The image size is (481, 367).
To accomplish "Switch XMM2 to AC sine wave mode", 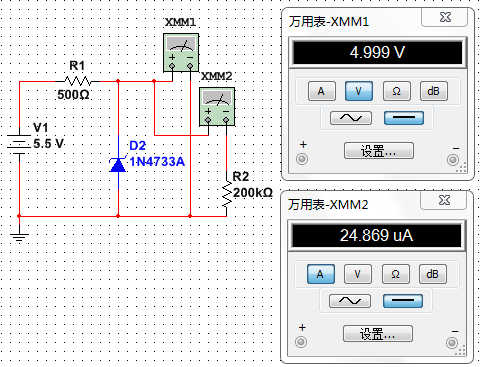I will 350,301.
